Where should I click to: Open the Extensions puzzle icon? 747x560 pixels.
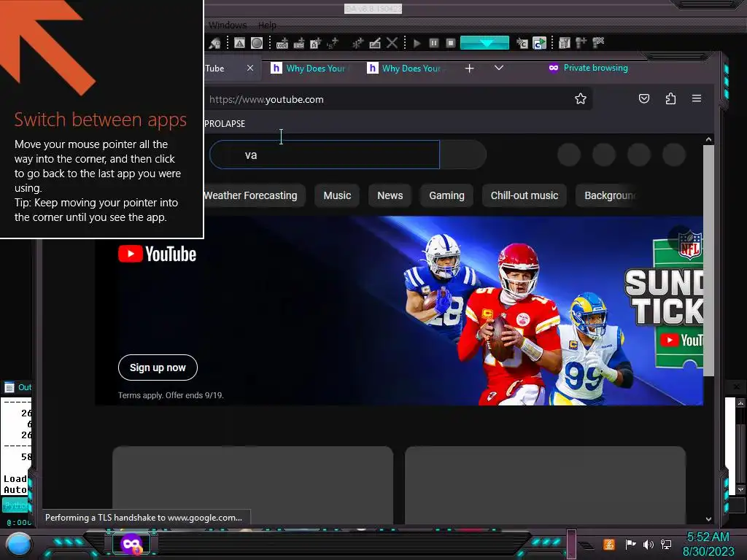coord(670,98)
